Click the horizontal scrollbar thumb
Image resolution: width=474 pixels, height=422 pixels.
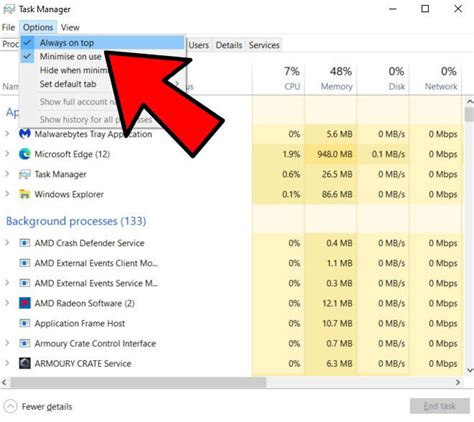[138, 382]
